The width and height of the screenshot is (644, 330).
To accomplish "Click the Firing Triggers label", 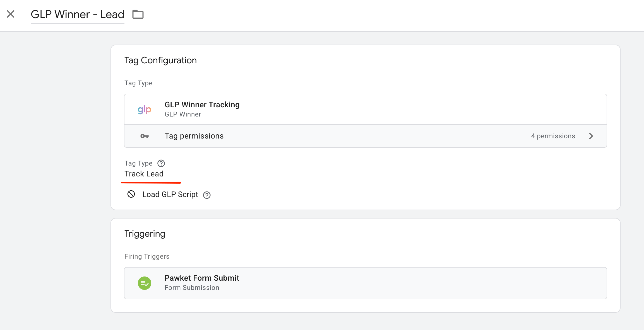I will click(147, 256).
